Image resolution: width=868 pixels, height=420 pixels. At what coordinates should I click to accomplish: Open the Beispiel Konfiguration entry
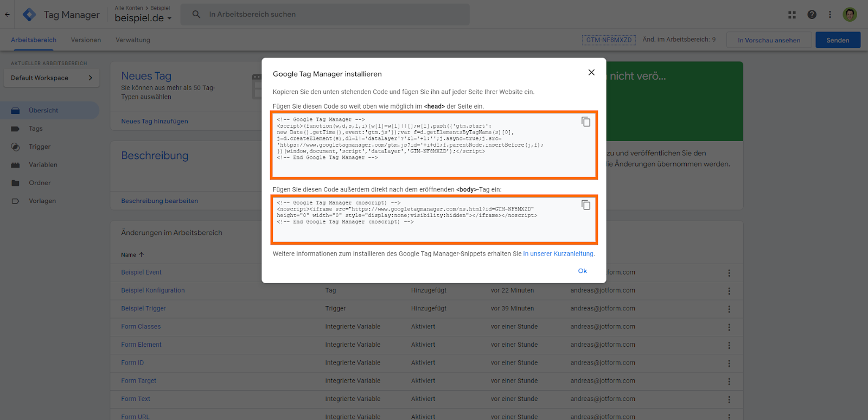153,290
